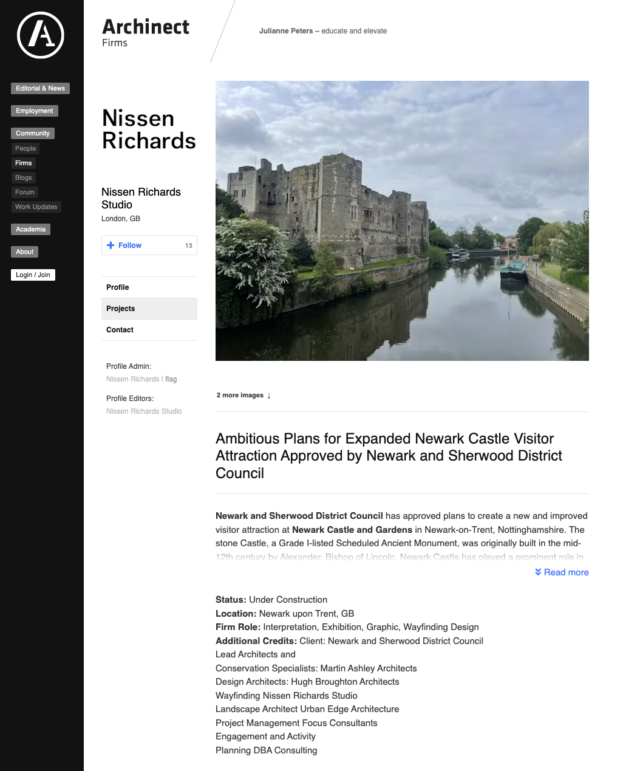Expand the Community menu
Screen dimensions: 640x771
33,133
